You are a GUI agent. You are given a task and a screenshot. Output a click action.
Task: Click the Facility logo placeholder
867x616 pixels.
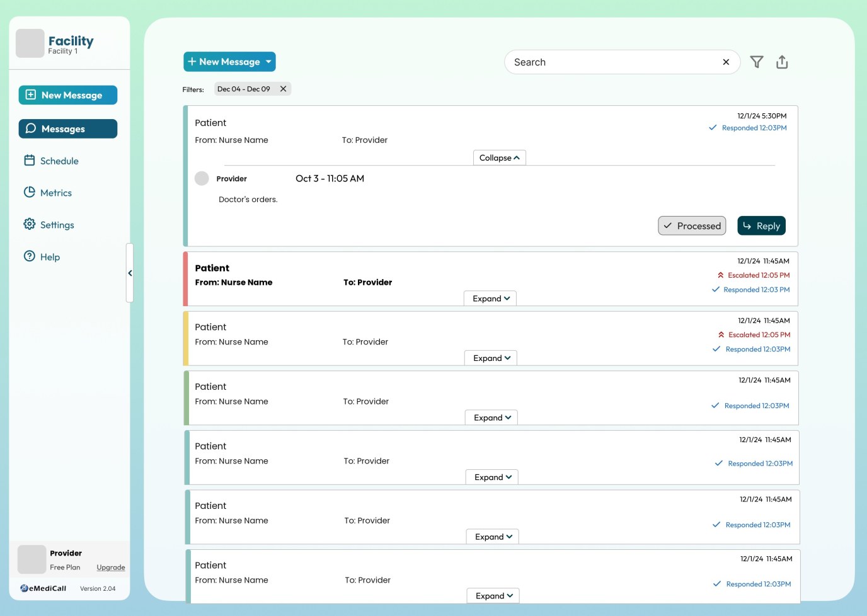coord(30,43)
